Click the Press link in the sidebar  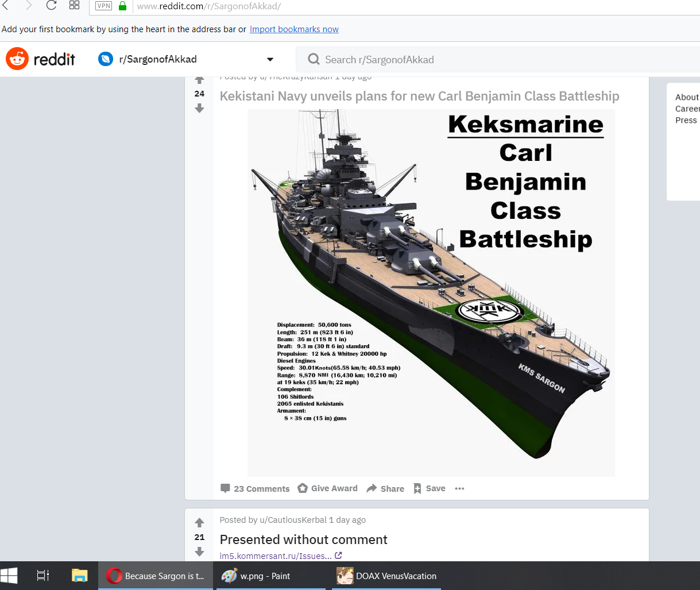686,120
